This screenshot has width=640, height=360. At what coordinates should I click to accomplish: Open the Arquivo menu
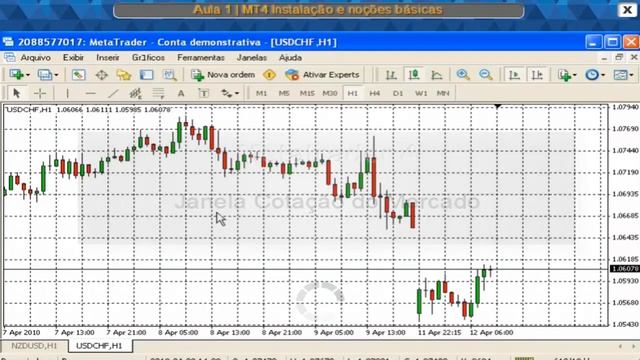36,58
